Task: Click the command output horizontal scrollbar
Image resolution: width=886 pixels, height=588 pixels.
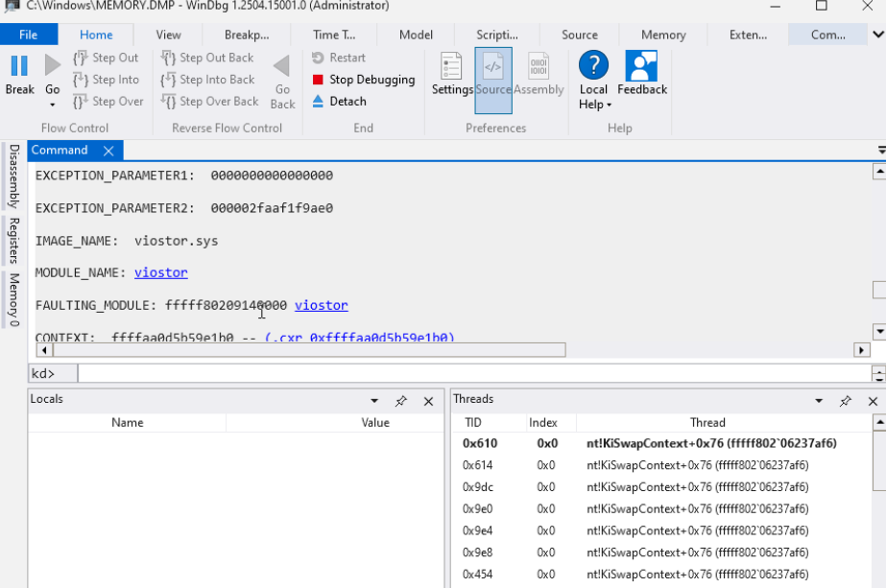Action: pos(309,350)
